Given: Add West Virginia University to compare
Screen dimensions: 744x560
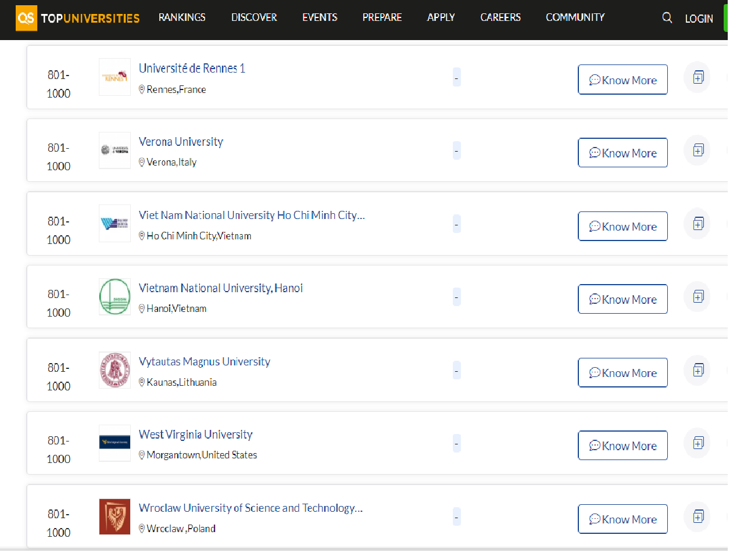Looking at the screenshot, I should (x=698, y=443).
